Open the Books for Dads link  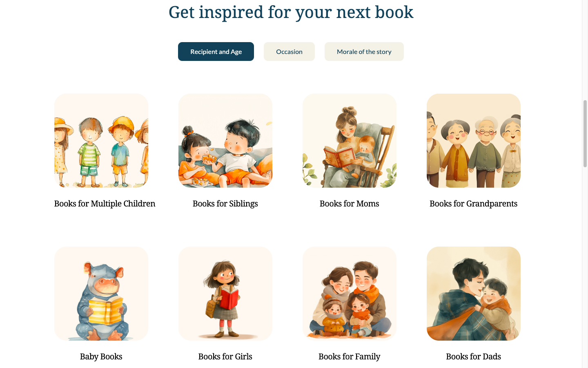point(474,357)
